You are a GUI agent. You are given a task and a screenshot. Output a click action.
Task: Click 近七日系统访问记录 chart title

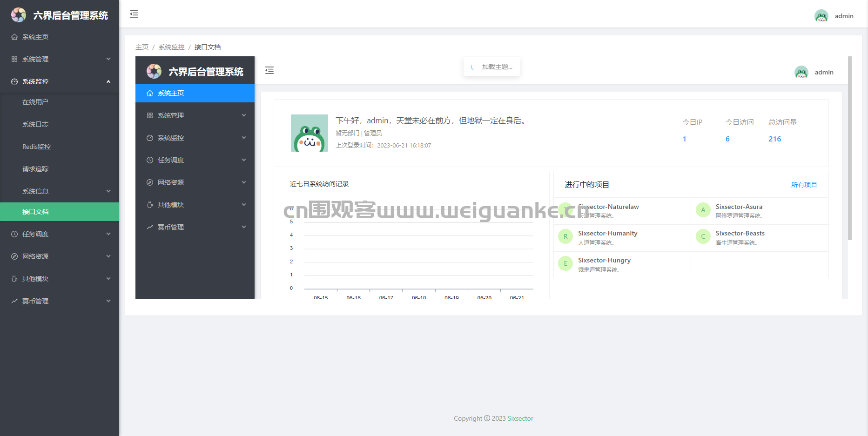click(319, 184)
